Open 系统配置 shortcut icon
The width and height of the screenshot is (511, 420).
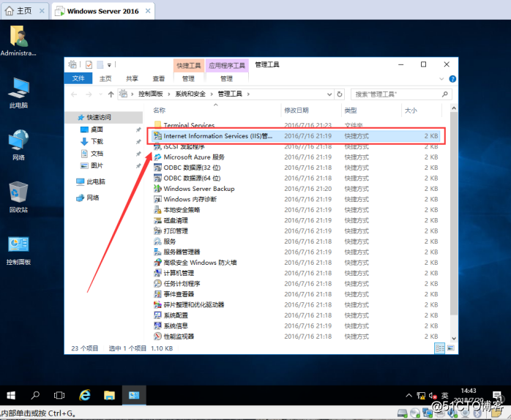(x=157, y=315)
